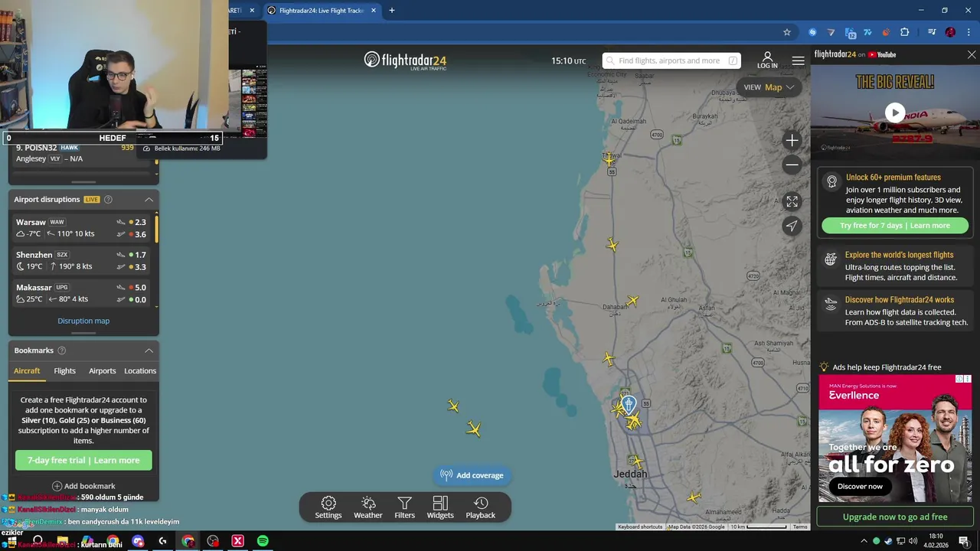This screenshot has width=980, height=551.
Task: Select the aircraft near Almamamed at bottom right
Action: click(x=694, y=497)
